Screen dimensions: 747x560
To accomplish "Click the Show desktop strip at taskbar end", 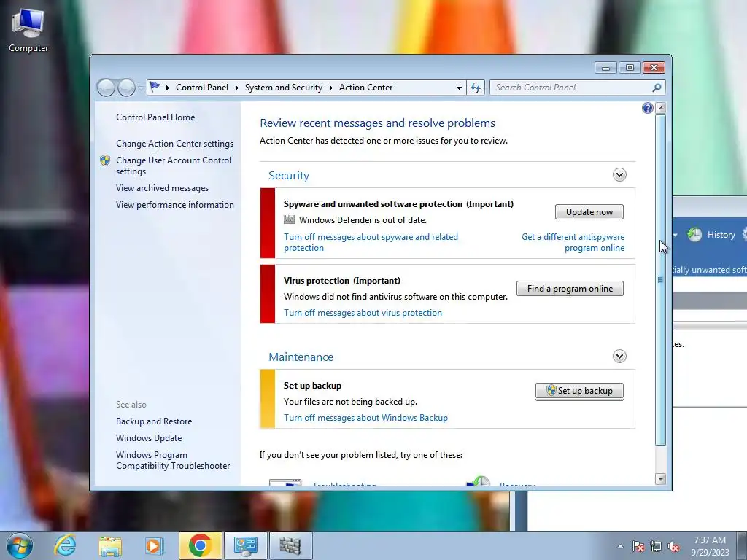I will click(x=741, y=545).
